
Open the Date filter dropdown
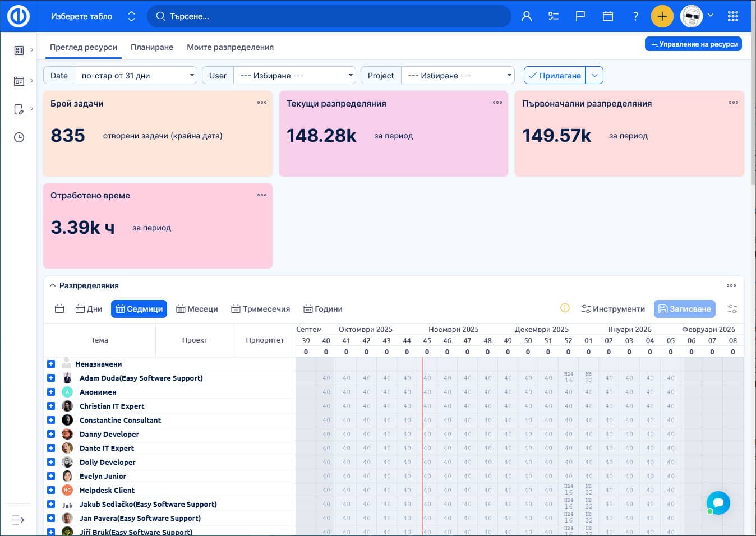(x=136, y=76)
